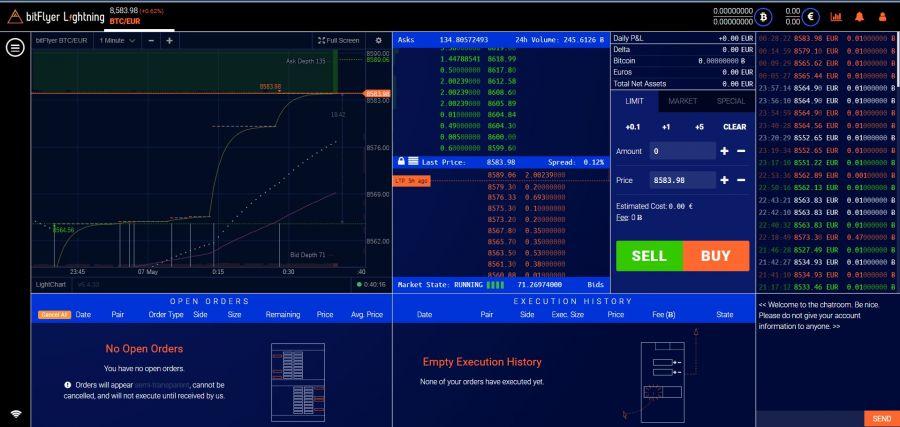This screenshot has width=900, height=427.
Task: Click the orange BUY button
Action: tap(716, 256)
